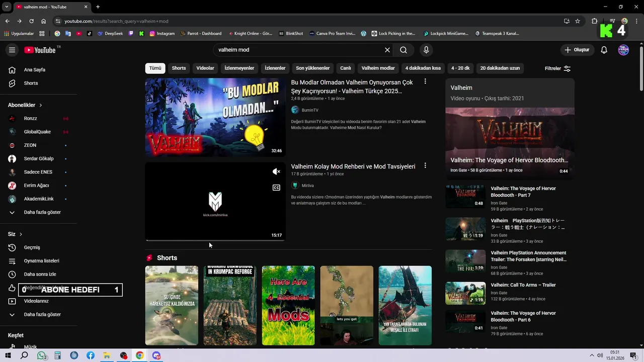644x362 pixels.
Task: Open more options for Mirliva video
Action: [x=425, y=165]
